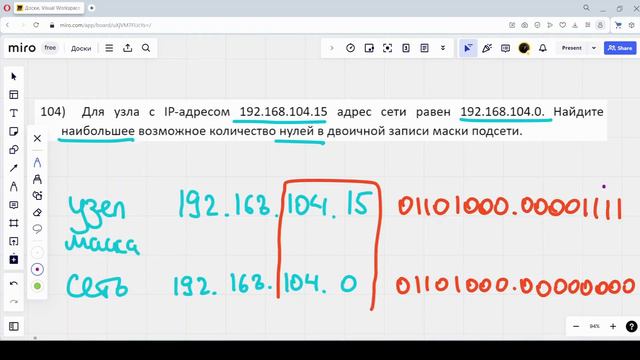Reload the page in the browser

[x=36, y=25]
